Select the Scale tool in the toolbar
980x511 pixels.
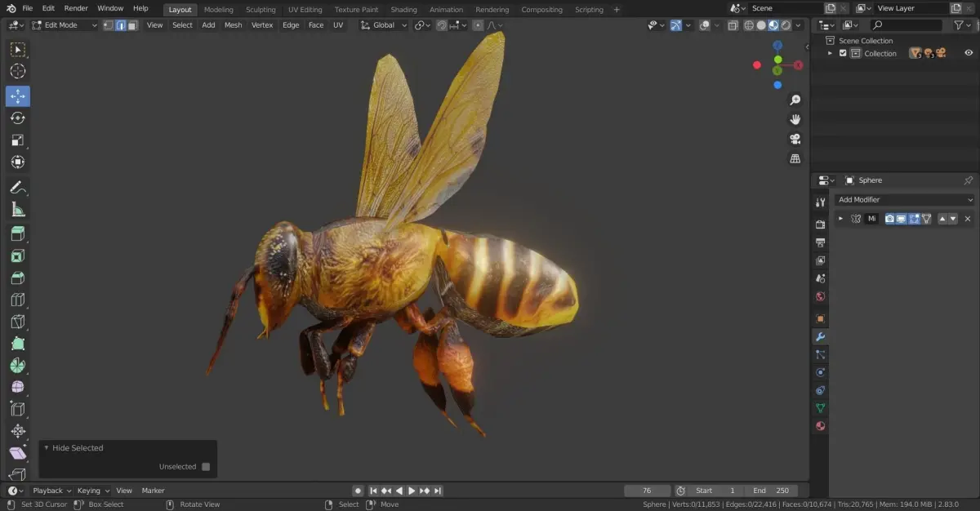pos(18,140)
